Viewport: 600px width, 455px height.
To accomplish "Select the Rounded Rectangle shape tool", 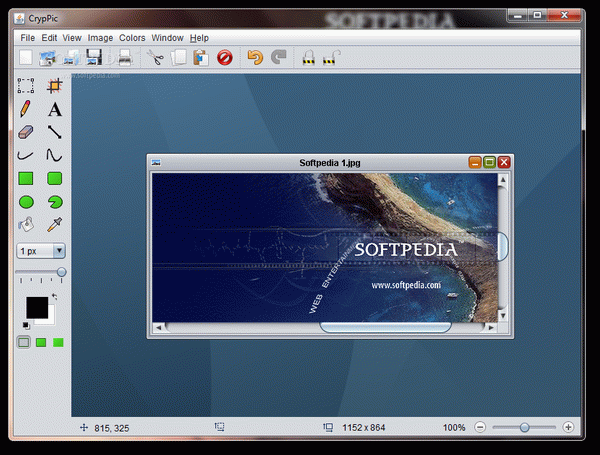I will (54, 179).
